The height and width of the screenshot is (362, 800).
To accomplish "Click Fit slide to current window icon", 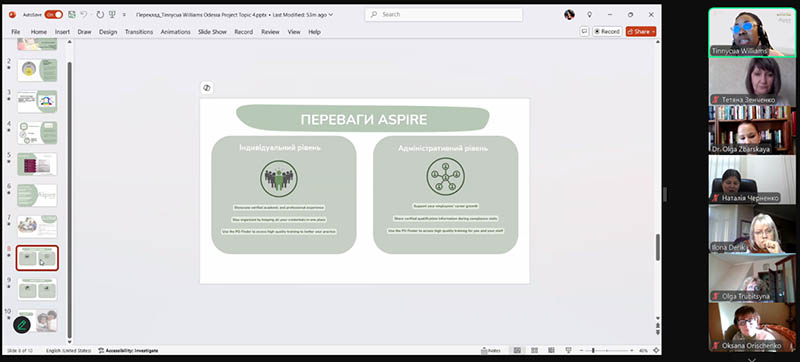I will click(x=656, y=351).
